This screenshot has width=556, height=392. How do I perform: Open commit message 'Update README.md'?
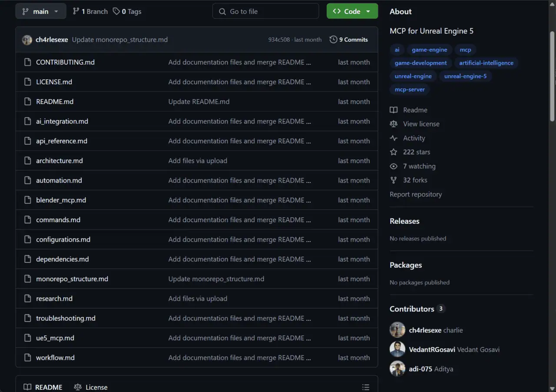pyautogui.click(x=199, y=102)
